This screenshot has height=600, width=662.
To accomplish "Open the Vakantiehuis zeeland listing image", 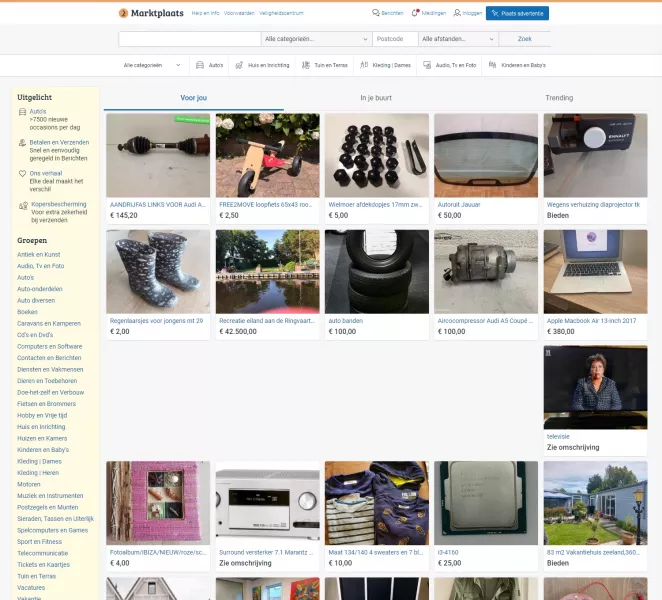I will (x=595, y=503).
